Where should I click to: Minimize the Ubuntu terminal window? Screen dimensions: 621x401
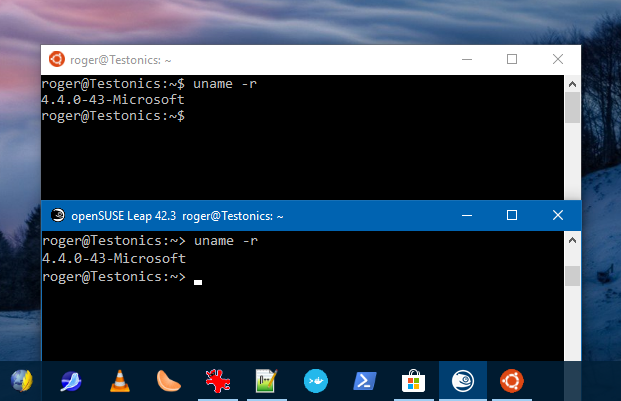[467, 59]
